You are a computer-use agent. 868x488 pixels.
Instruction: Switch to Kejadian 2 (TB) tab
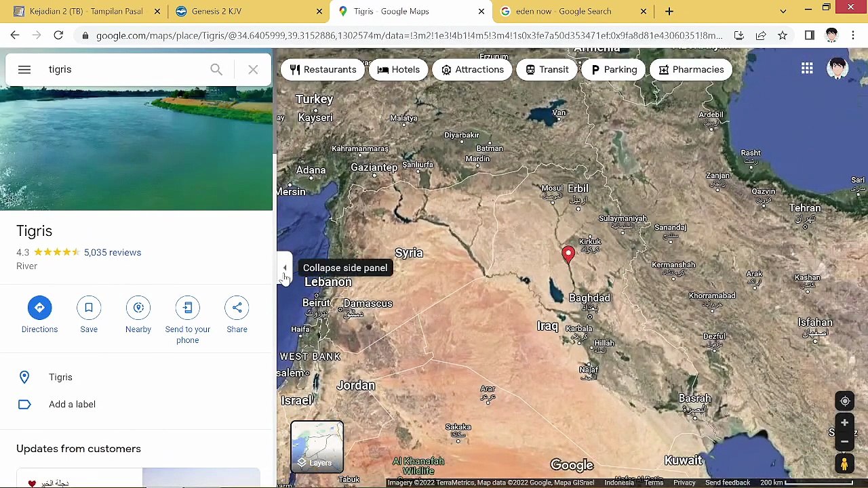pyautogui.click(x=86, y=11)
